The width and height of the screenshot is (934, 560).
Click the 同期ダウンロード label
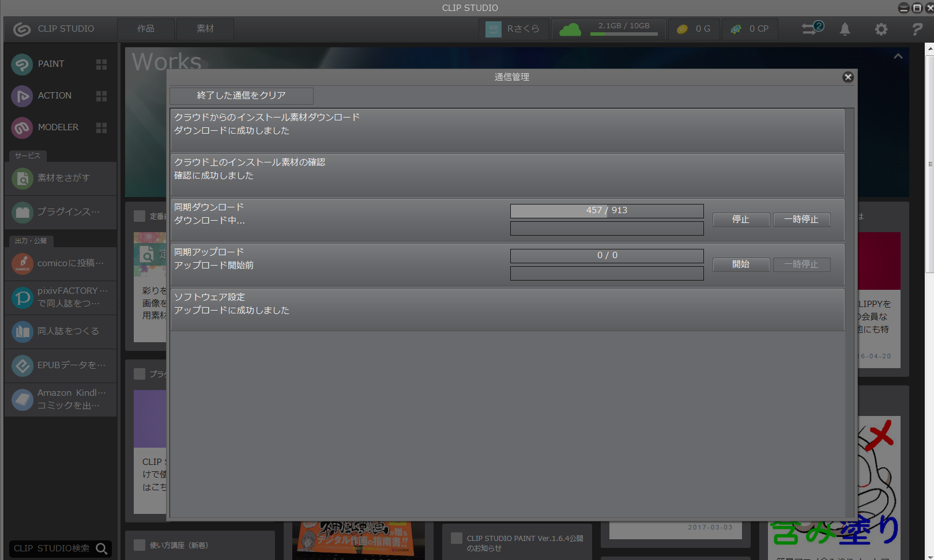pos(209,207)
